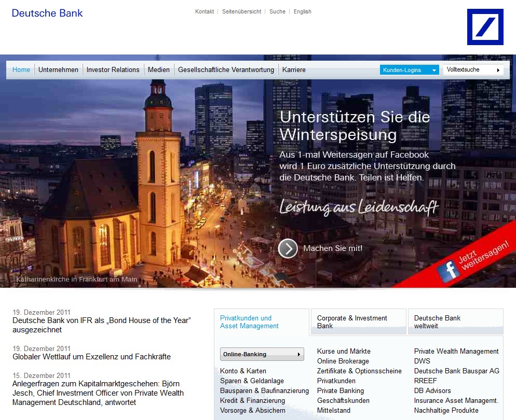The height and width of the screenshot is (420, 516).
Task: Click the Facebook icon on the red banner
Action: tap(448, 271)
